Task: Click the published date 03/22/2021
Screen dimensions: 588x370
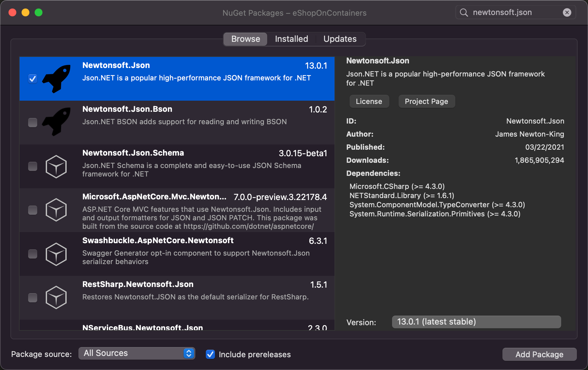Action: point(545,147)
